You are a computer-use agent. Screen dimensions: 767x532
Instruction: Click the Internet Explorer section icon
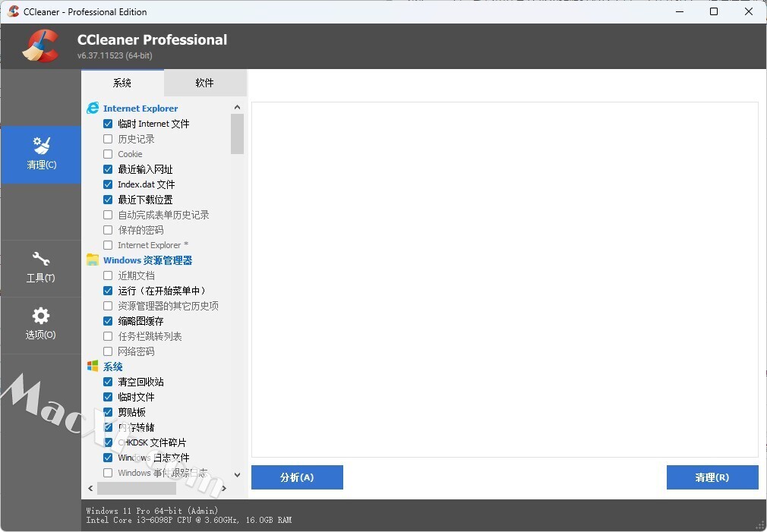[x=93, y=108]
